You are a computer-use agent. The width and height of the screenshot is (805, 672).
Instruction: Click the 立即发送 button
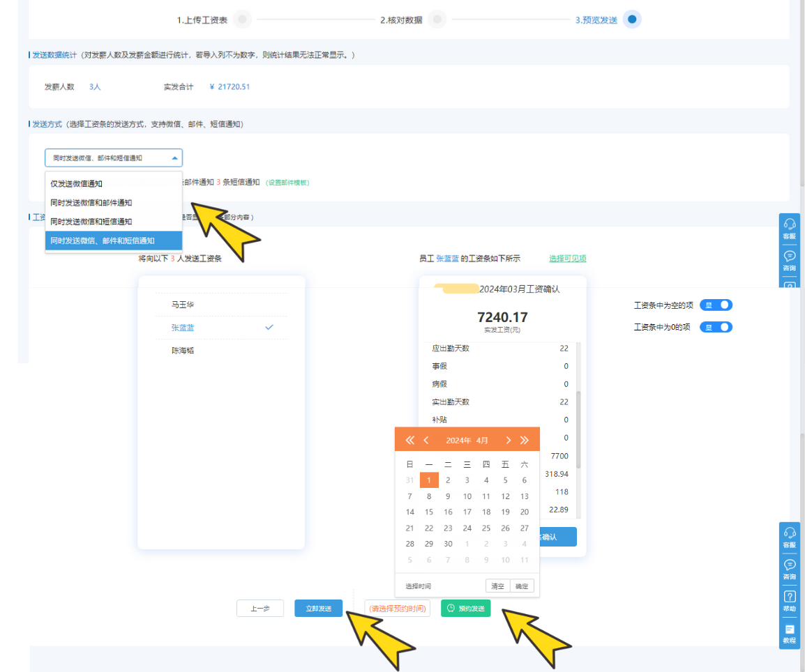[x=318, y=608]
